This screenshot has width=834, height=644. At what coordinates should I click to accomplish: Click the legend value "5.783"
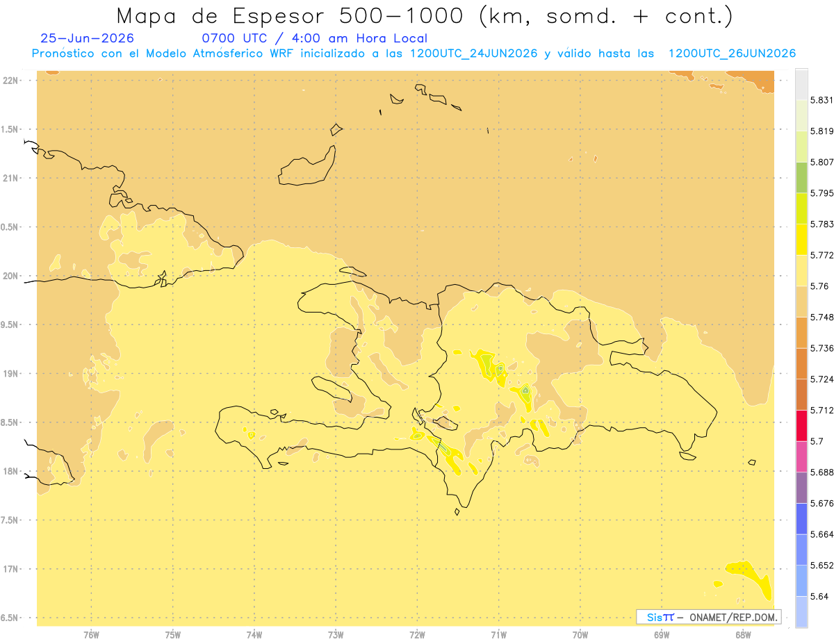pos(821,224)
